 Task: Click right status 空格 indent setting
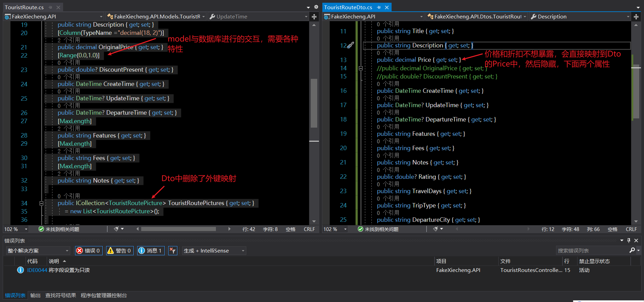tap(613, 229)
